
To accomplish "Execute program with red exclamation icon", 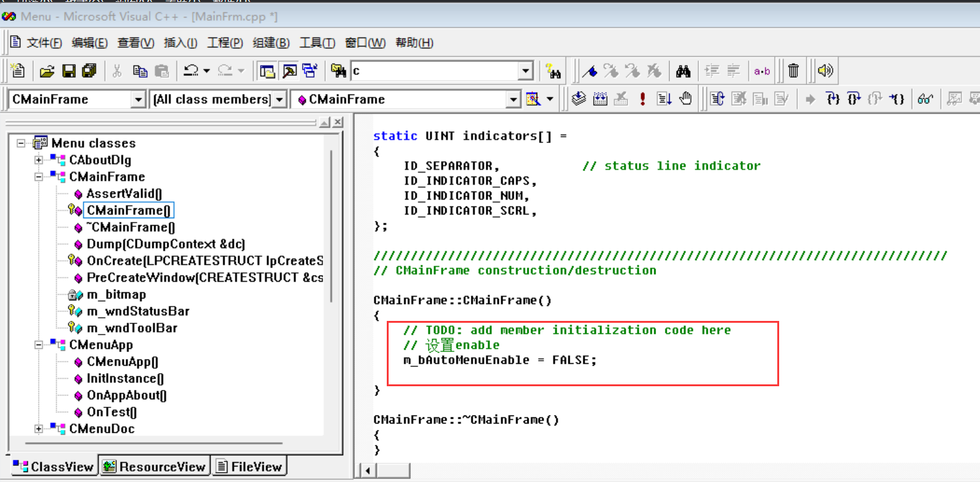I will (x=642, y=98).
